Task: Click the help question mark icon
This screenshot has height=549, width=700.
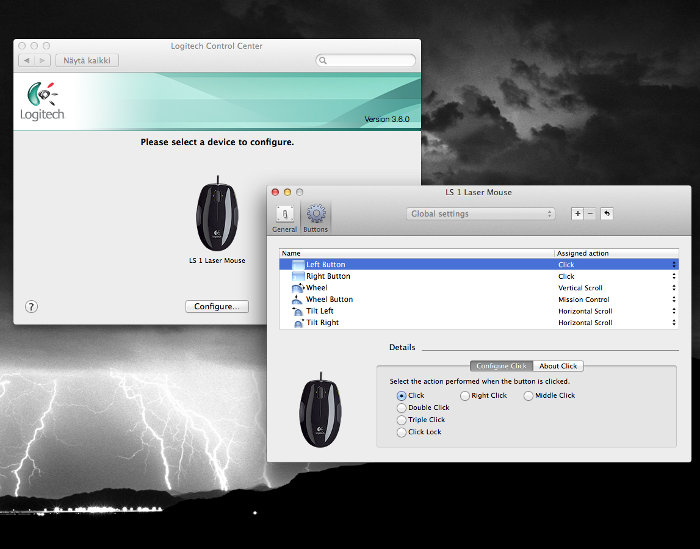Action: 31,307
